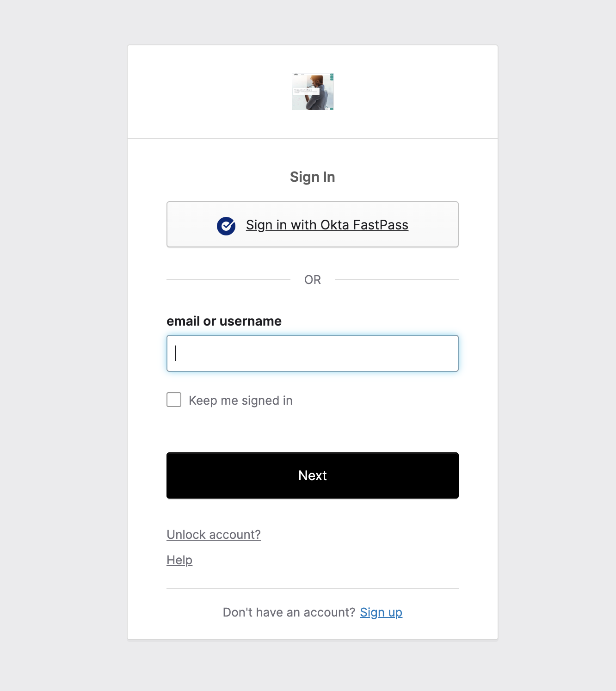Follow the Sign up link

pos(381,612)
